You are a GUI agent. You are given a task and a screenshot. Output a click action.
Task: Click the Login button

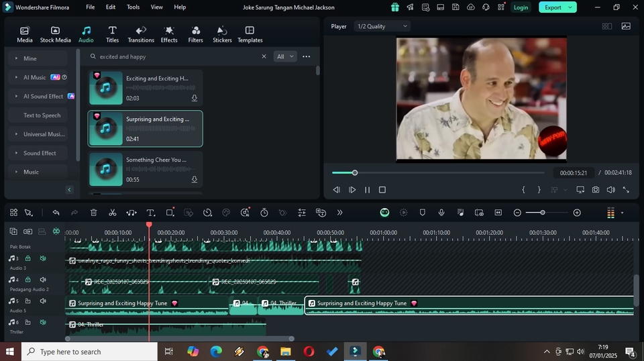520,7
